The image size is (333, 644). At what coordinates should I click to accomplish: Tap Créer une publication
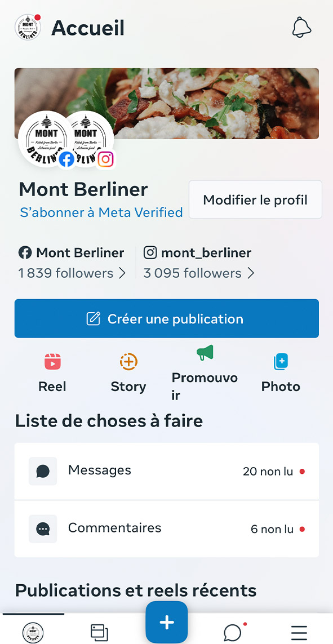[x=166, y=318]
